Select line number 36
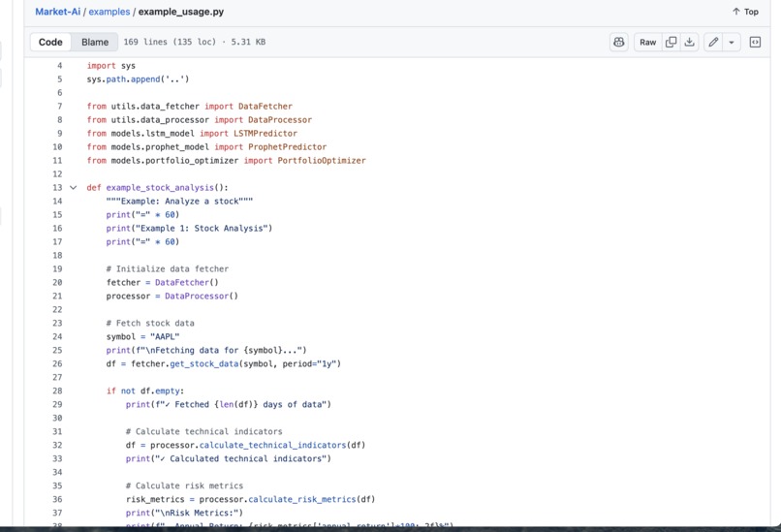 57,499
